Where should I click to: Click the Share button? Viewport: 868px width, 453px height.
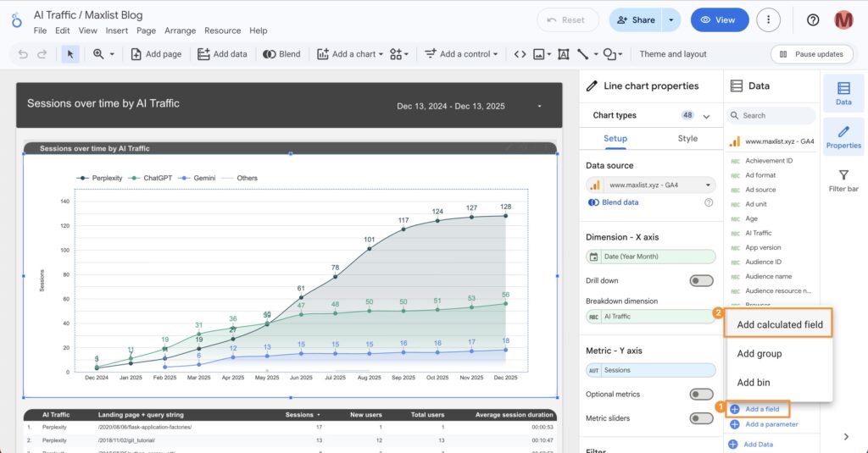pos(636,20)
